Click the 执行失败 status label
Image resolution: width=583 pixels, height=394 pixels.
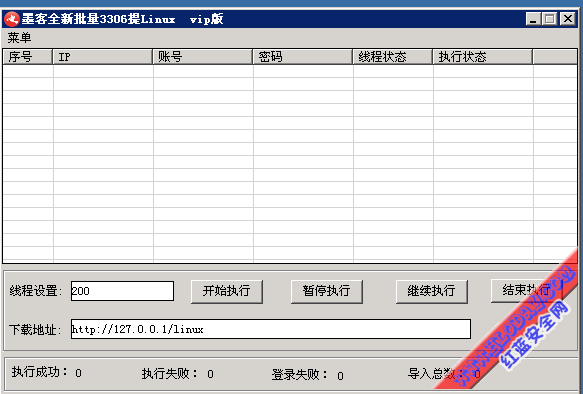(170, 374)
